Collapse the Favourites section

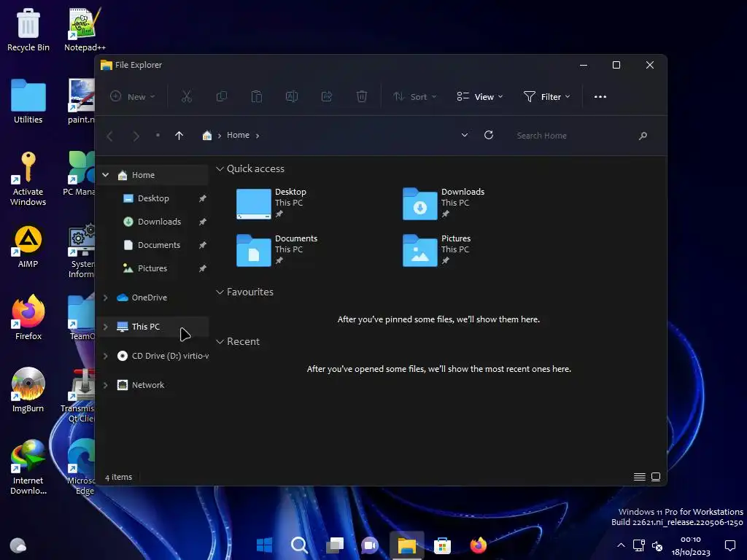(x=220, y=292)
